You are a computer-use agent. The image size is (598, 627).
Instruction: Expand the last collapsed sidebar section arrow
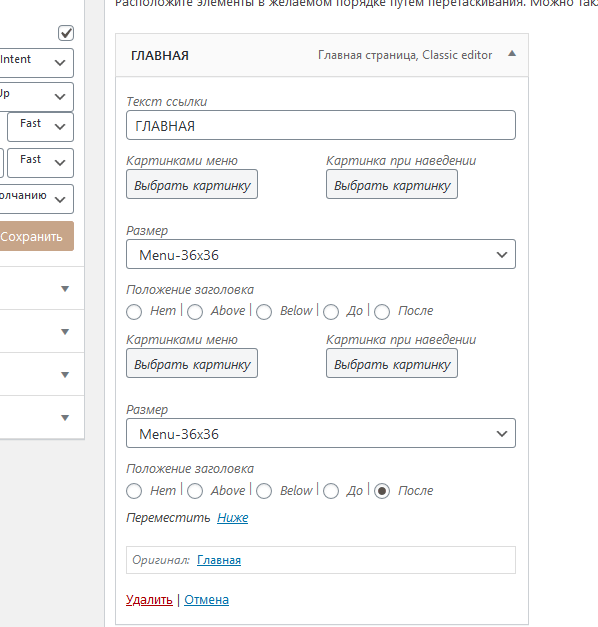coord(65,418)
